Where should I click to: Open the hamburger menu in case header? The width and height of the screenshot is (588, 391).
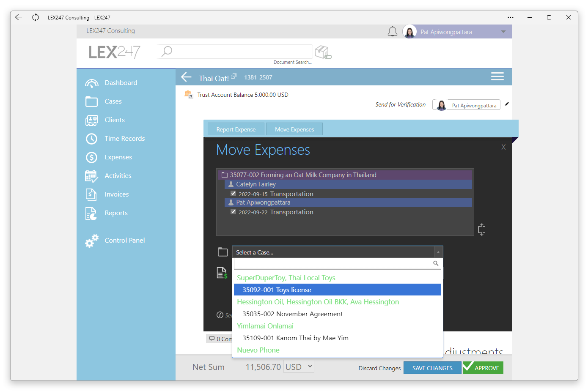[497, 77]
